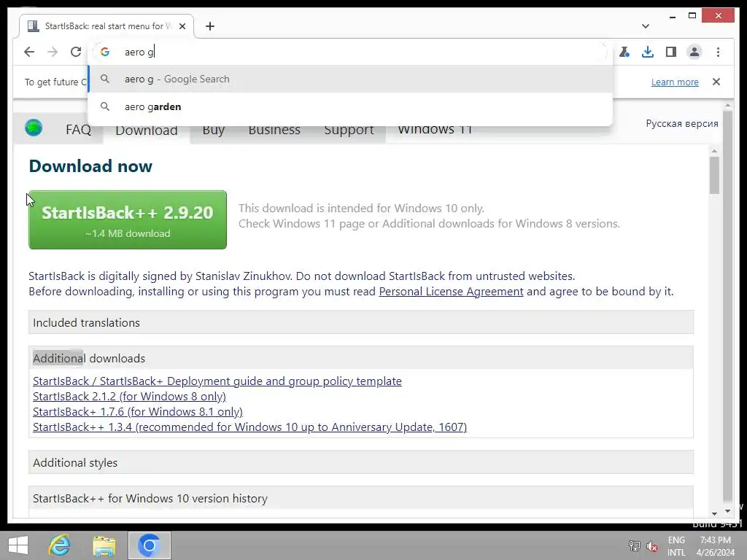Viewport: 747px width, 560px height.
Task: Click the inner scrollbar up arrow
Action: click(x=714, y=151)
